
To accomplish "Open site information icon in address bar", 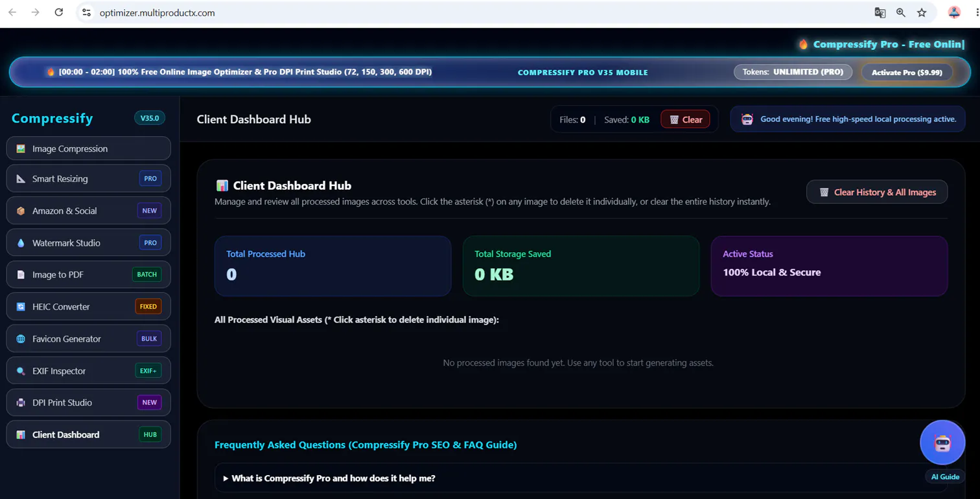I will 87,12.
